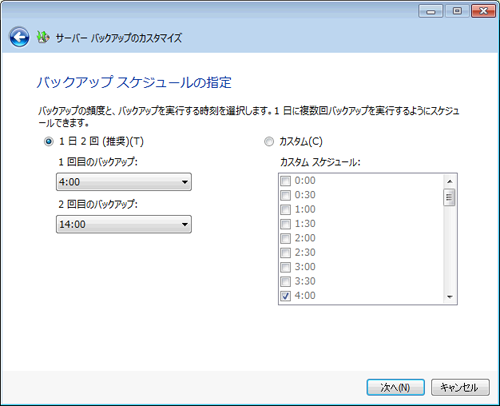
Task: Tick the 1:30 checkbox
Action: pyautogui.click(x=285, y=224)
